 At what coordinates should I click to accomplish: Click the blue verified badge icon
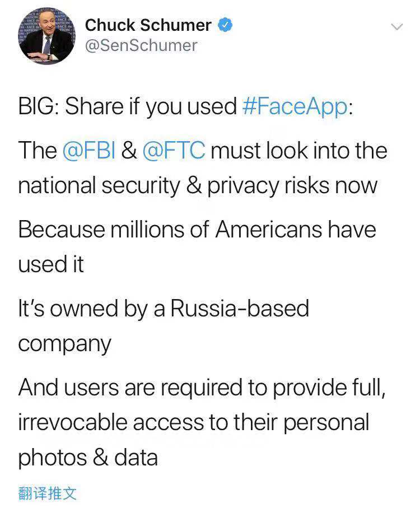(x=225, y=25)
